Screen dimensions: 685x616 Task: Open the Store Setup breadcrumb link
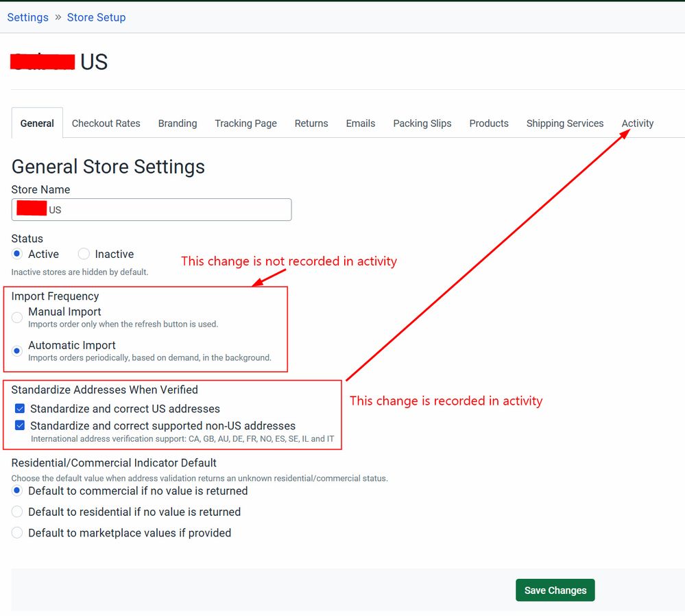(x=96, y=17)
